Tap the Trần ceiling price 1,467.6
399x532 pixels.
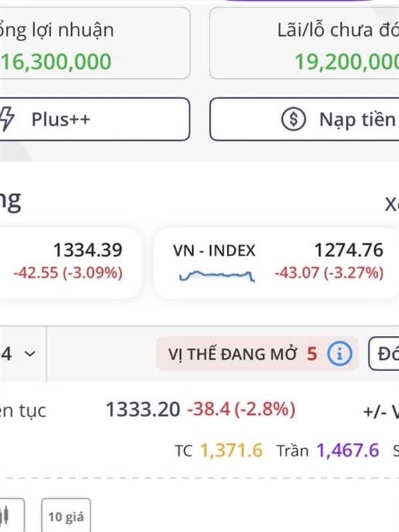348,451
